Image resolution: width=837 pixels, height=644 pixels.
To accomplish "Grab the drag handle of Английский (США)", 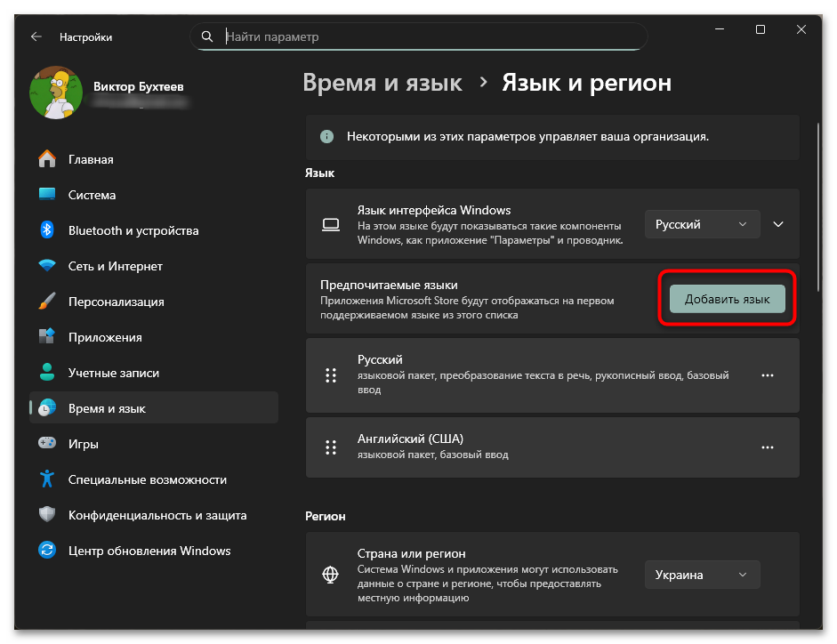I will [x=331, y=447].
